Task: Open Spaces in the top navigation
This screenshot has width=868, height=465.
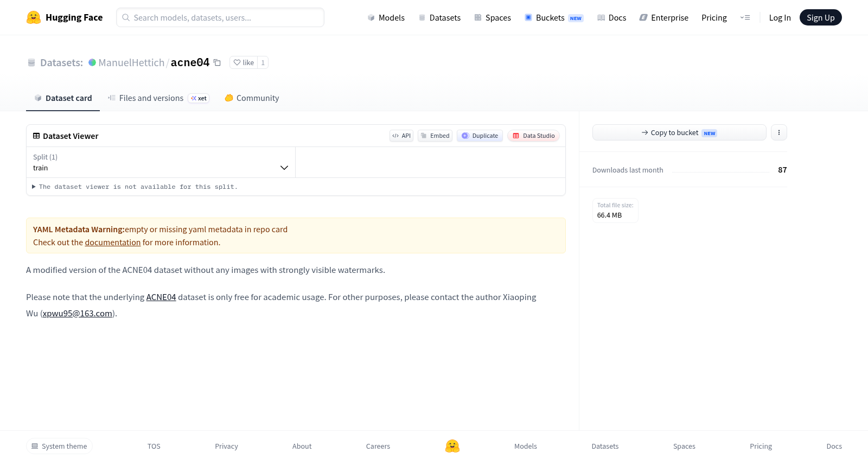Action: [493, 17]
